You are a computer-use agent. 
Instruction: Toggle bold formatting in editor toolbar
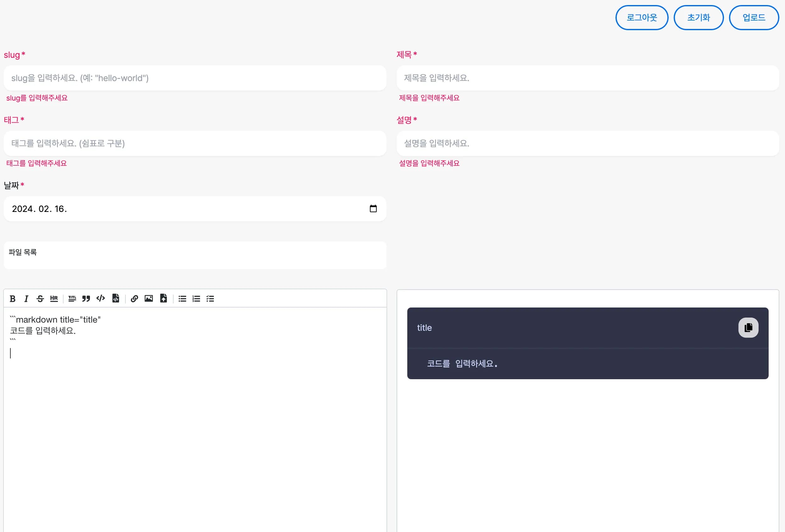[x=13, y=299]
